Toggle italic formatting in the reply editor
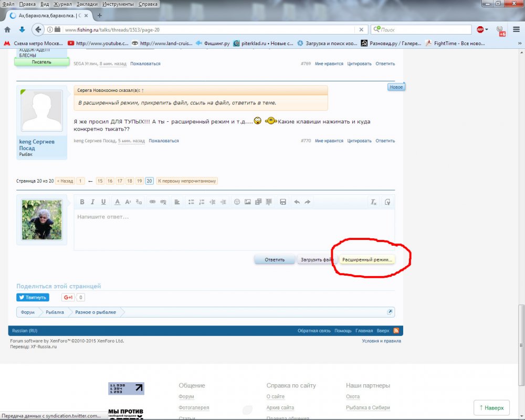 click(93, 202)
